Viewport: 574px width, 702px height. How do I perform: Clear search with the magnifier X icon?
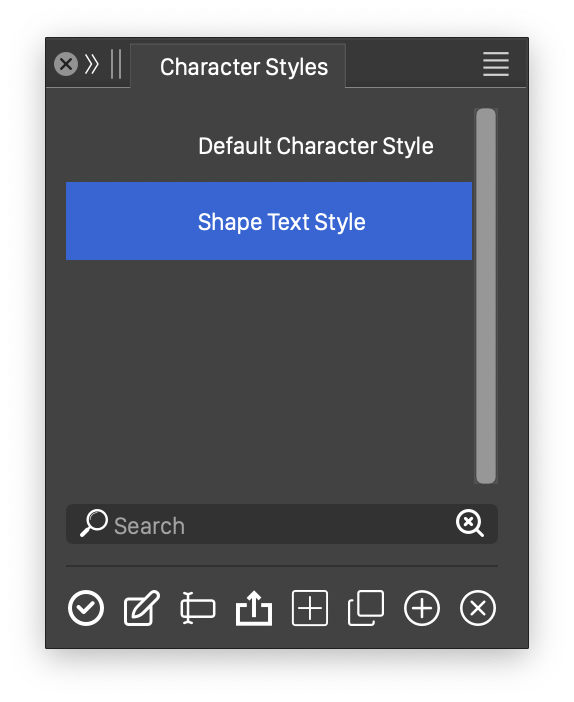click(x=470, y=523)
